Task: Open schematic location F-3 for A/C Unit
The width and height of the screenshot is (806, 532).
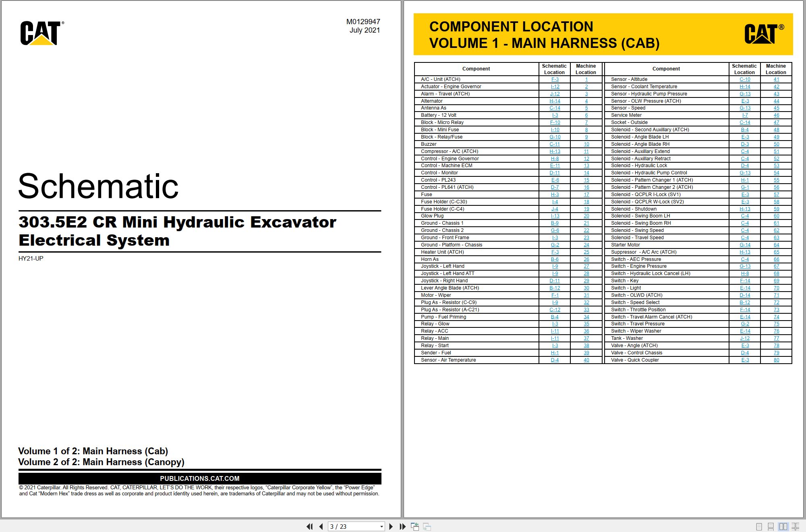Action: 555,79
